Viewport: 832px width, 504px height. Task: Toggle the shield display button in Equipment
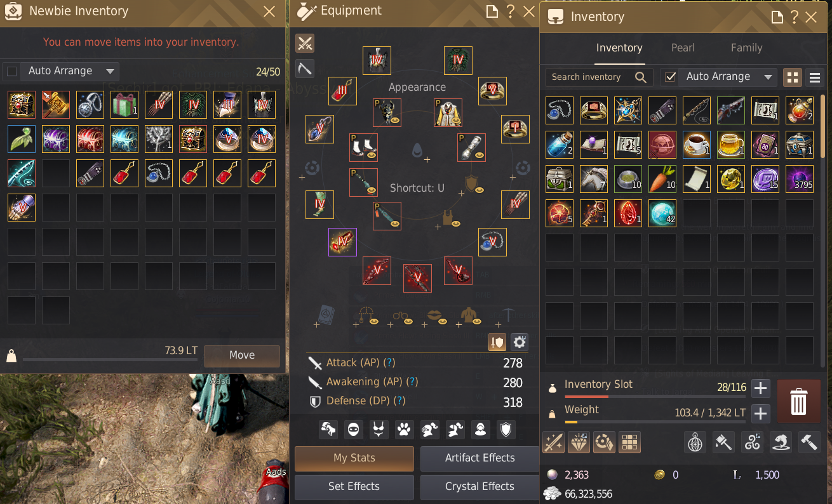pos(497,342)
